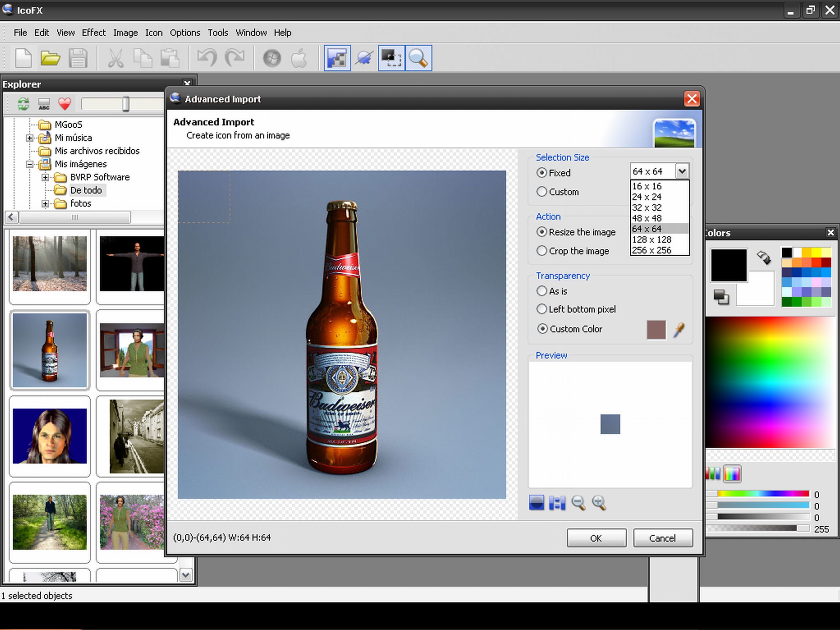The height and width of the screenshot is (630, 840).
Task: Click the ABC rename icon in Explorer
Action: 44,104
